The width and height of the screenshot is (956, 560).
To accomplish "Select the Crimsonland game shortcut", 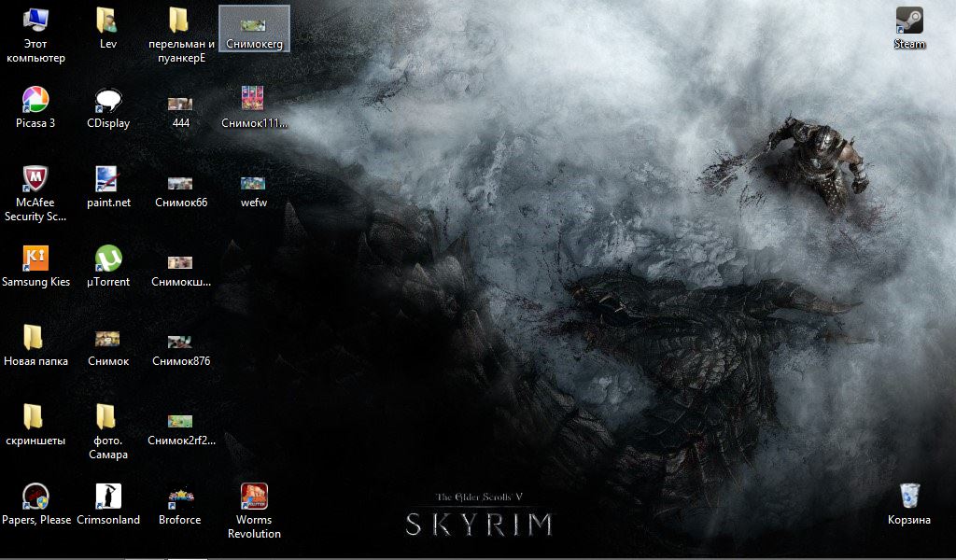I will [108, 504].
